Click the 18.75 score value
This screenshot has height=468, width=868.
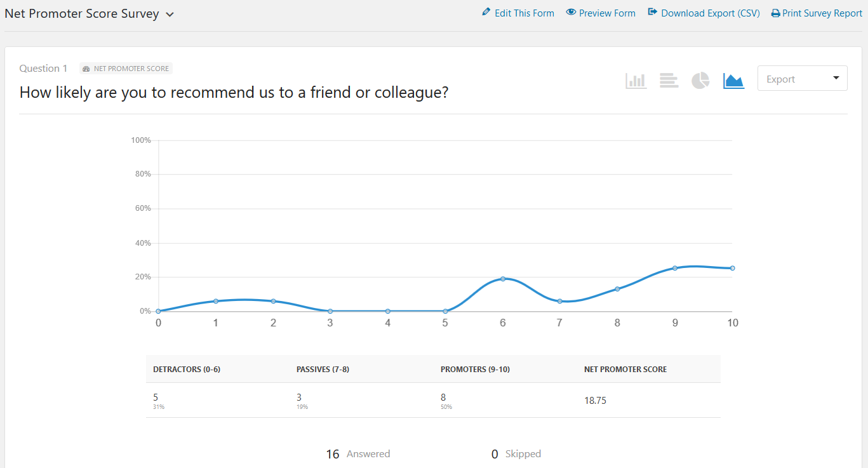tap(595, 401)
